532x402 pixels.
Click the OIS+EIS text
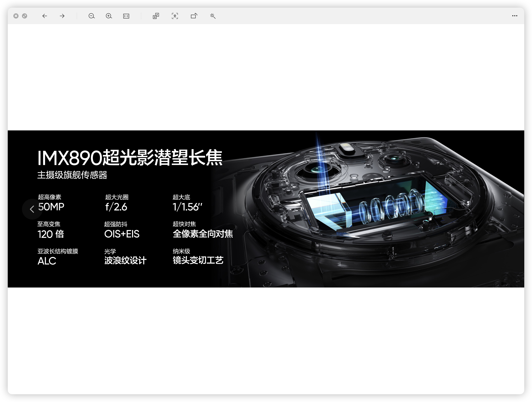tap(122, 234)
